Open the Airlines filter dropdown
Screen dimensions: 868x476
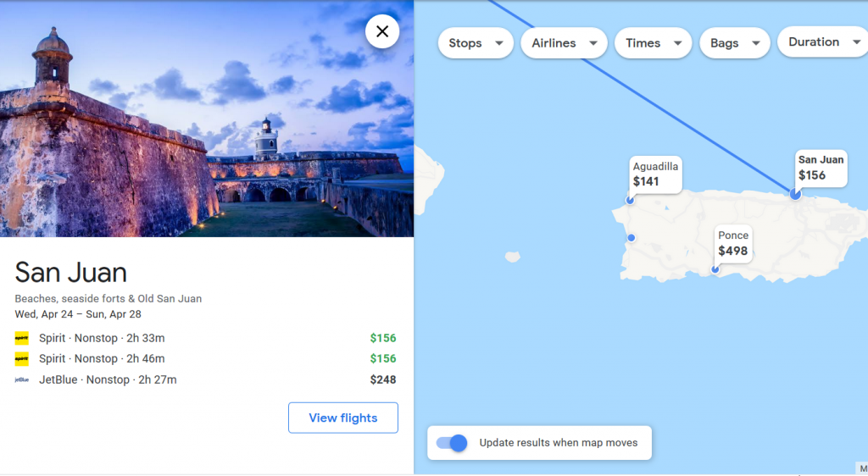(564, 43)
